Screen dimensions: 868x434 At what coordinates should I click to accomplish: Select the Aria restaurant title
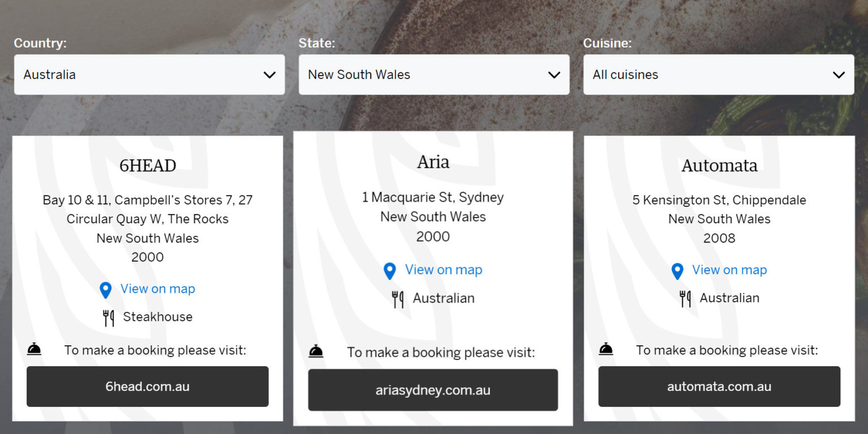[x=433, y=162]
